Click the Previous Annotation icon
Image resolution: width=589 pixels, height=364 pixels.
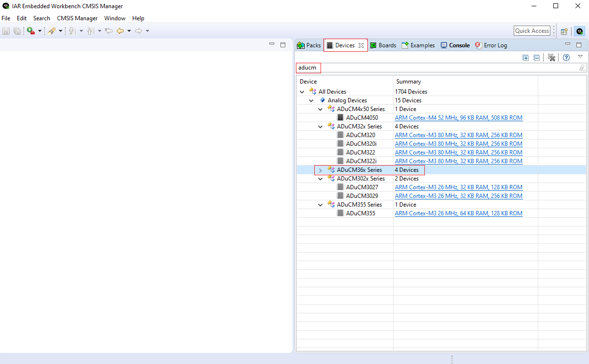click(x=90, y=31)
